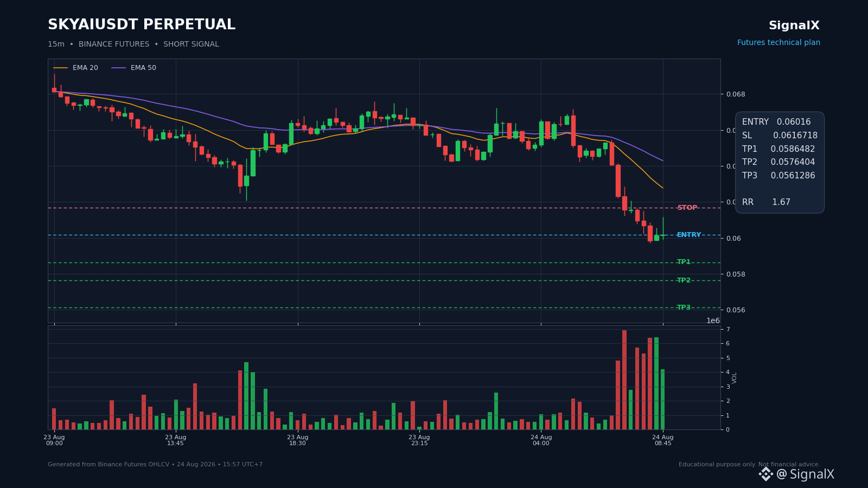The image size is (868, 488).
Task: Click the RR 1.67 value in panel
Action: tap(766, 202)
